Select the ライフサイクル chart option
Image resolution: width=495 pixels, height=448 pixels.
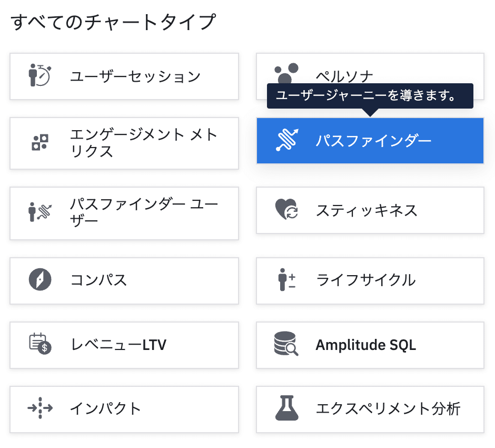365,280
